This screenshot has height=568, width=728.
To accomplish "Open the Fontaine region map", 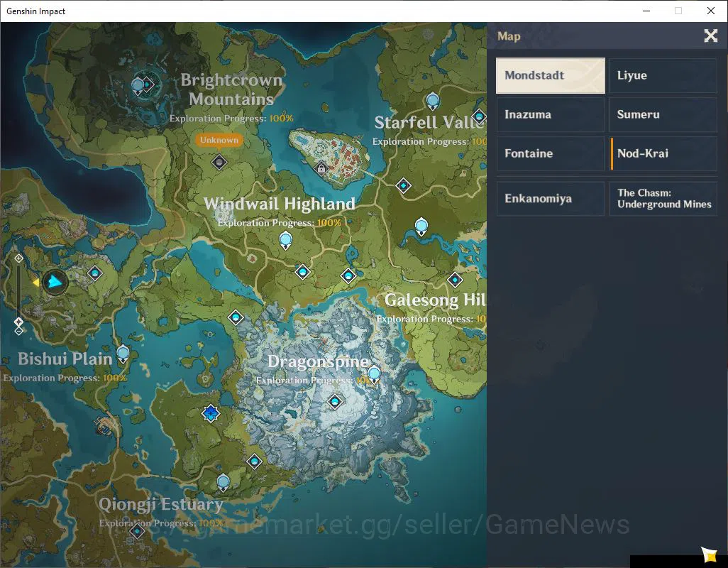I will (550, 154).
